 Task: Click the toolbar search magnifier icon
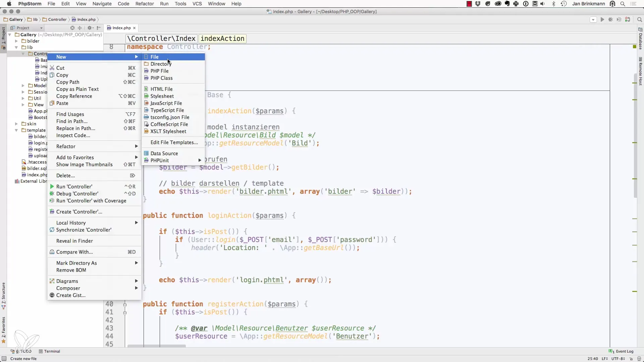(x=640, y=20)
